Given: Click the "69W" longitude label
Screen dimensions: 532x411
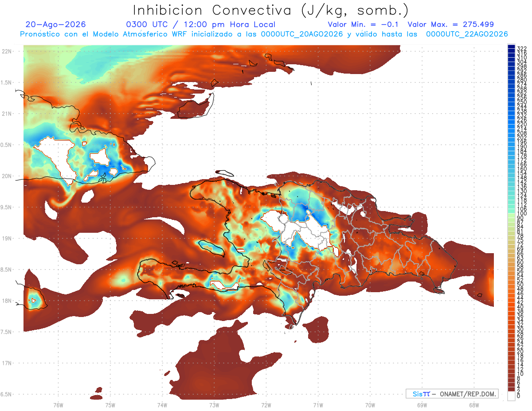Looking at the screenshot, I should [422, 405].
